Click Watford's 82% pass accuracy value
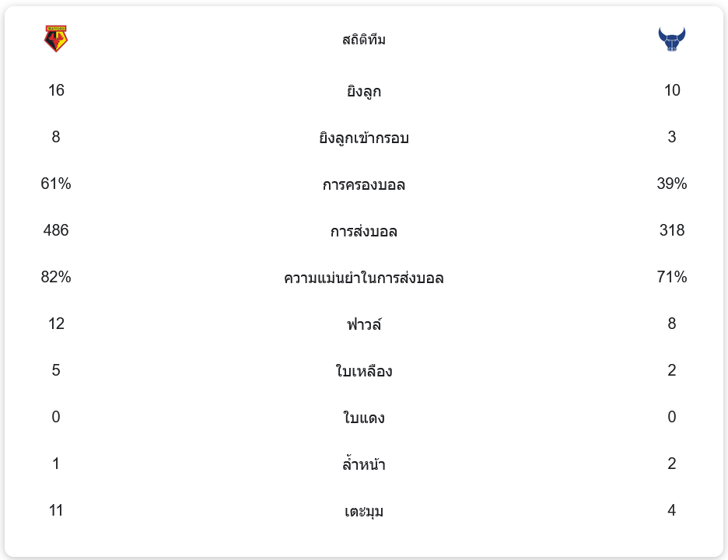Viewport: 728px width, 560px height. [56, 278]
